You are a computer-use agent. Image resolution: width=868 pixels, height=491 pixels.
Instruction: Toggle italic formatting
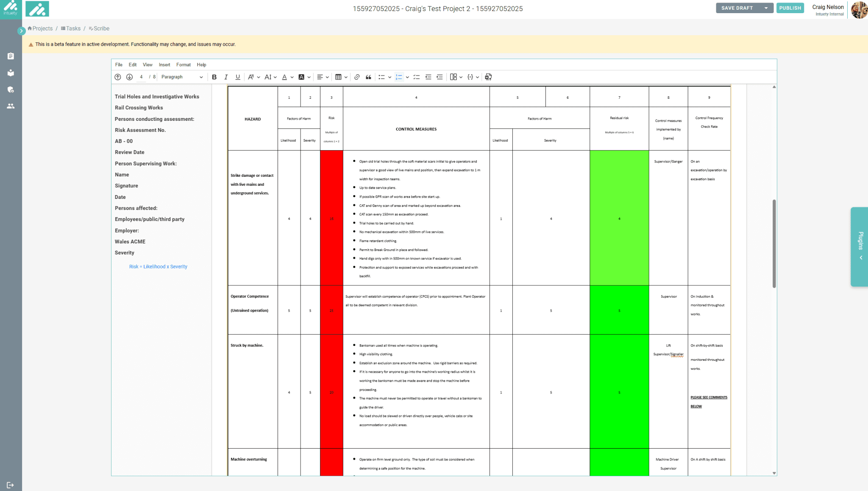point(226,77)
